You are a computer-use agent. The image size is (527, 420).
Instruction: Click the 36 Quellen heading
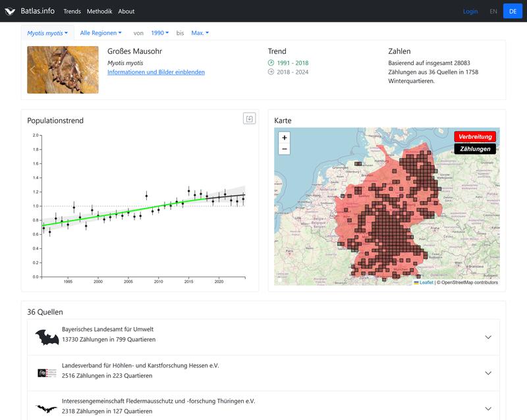point(45,312)
